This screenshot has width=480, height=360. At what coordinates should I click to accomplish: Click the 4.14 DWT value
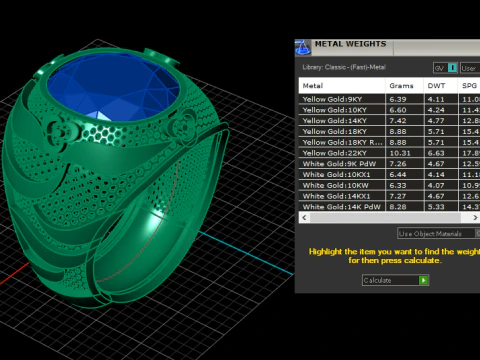[x=436, y=175]
